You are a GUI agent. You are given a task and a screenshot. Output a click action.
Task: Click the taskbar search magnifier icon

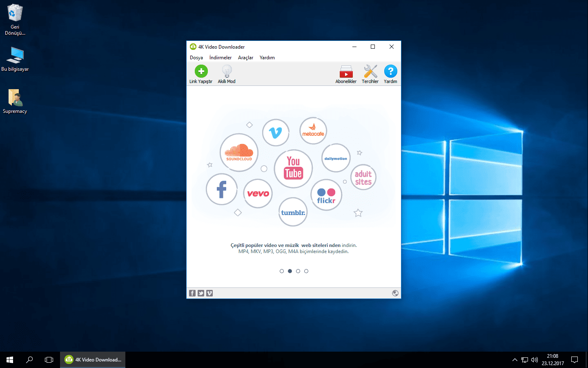pos(29,360)
